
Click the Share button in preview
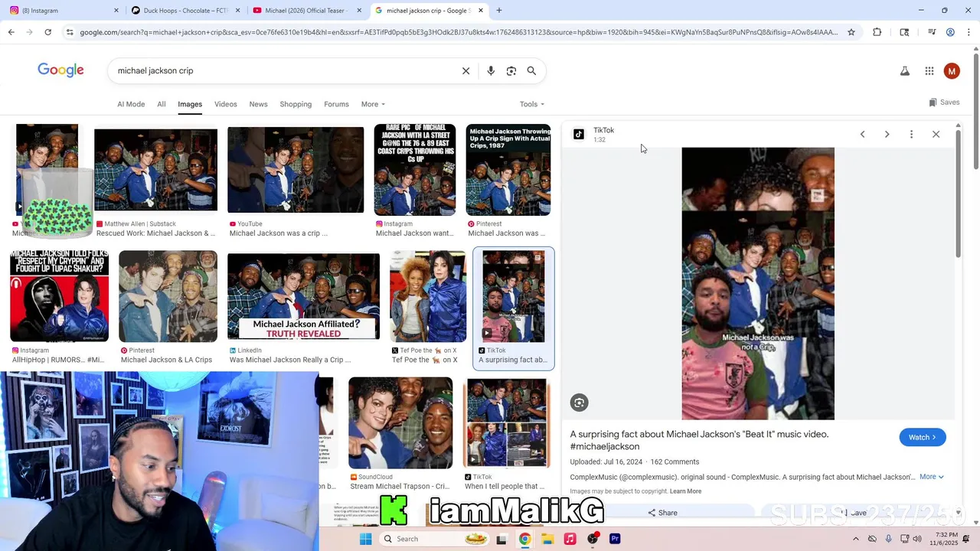[x=662, y=513]
